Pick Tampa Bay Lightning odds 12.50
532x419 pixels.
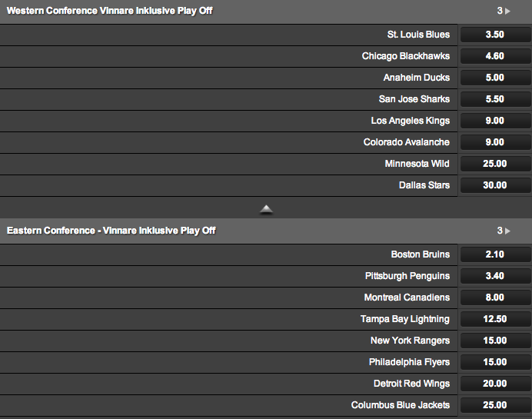(x=495, y=319)
